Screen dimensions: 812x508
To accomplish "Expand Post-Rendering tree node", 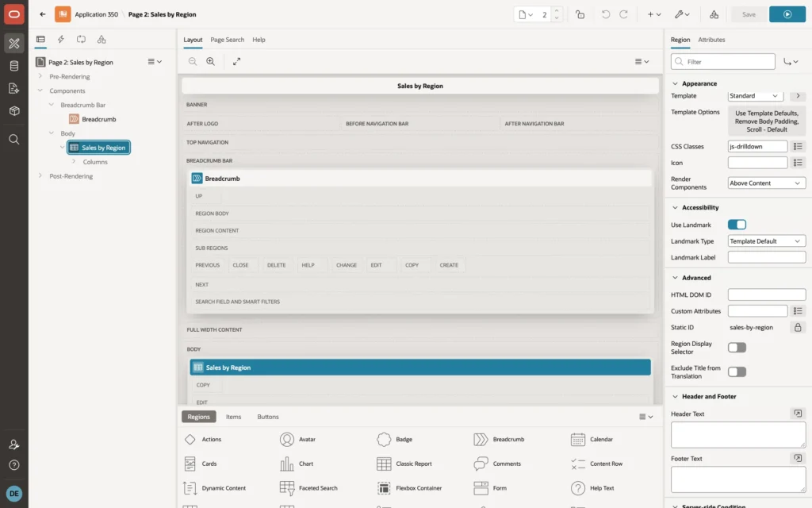I will (40, 175).
